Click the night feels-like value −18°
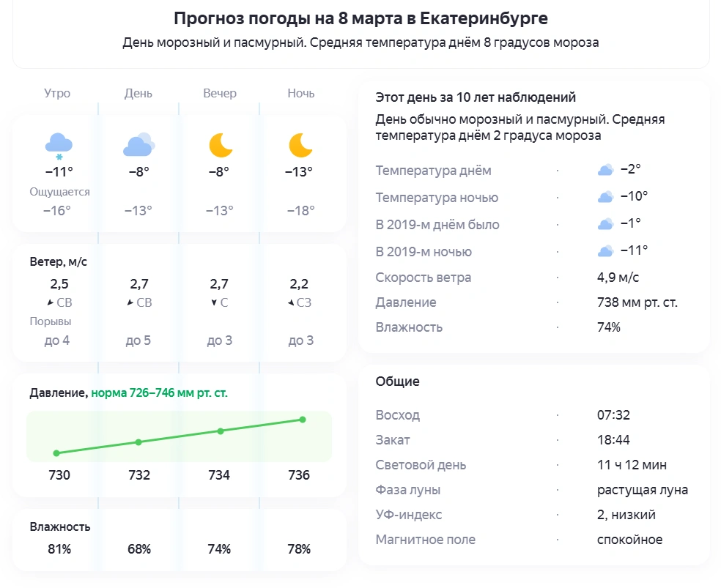721x588 pixels. point(301,211)
